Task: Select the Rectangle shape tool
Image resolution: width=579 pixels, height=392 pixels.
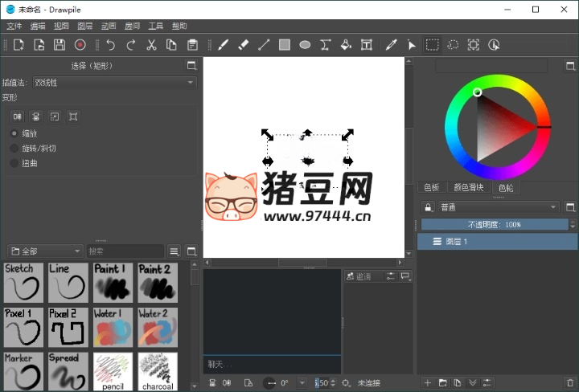Action: point(285,45)
